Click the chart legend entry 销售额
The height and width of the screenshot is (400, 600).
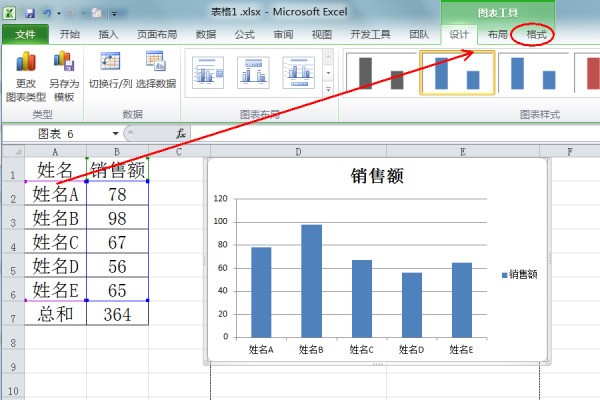(520, 274)
